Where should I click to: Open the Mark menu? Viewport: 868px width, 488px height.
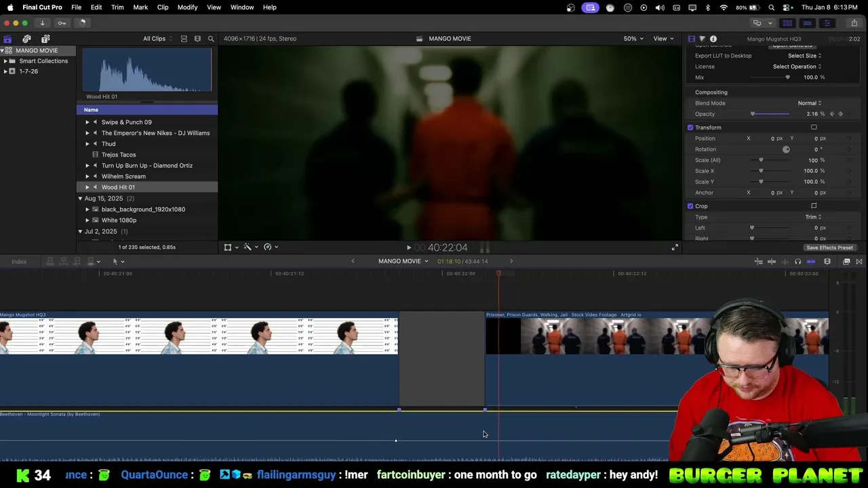click(140, 7)
